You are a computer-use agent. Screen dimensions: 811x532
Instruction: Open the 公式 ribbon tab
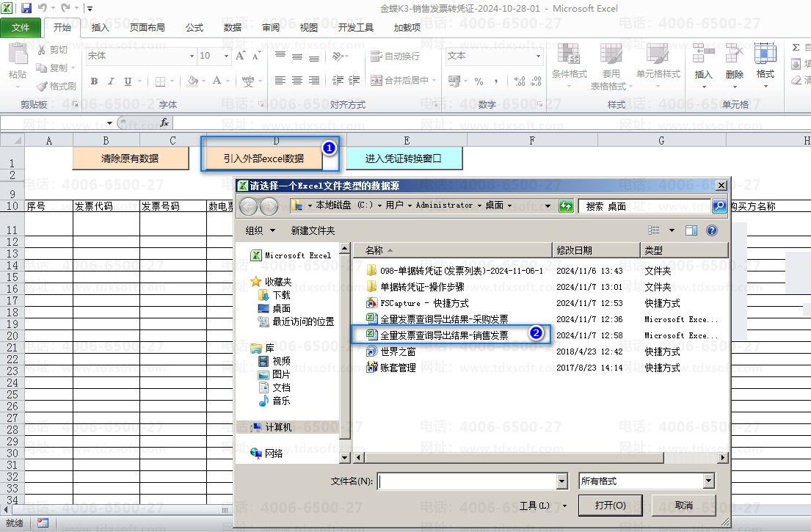coord(194,27)
